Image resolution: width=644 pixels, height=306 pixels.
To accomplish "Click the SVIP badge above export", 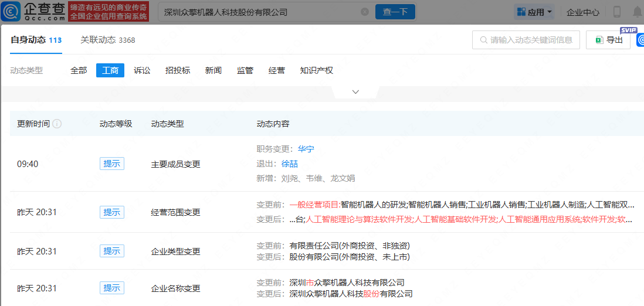I will (628, 30).
